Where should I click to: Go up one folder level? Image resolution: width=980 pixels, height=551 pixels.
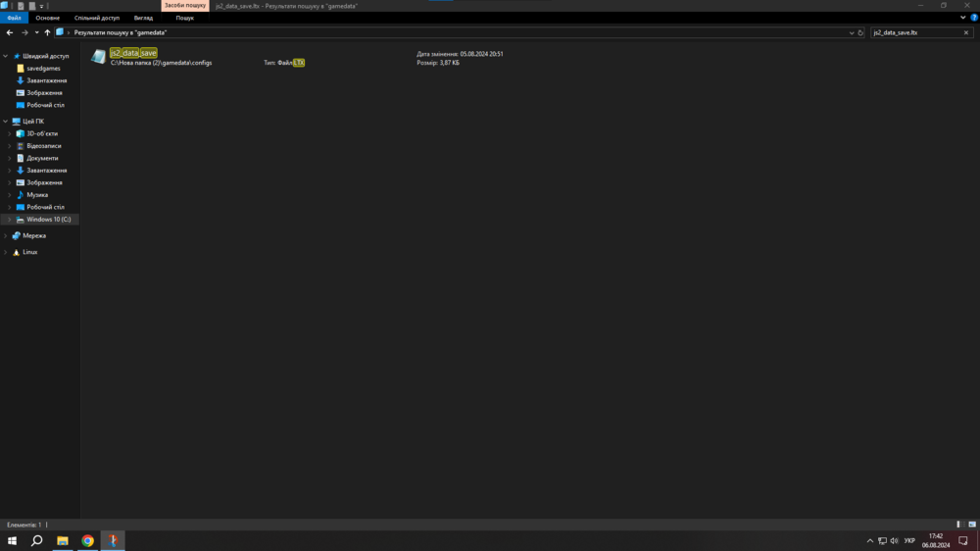click(47, 32)
